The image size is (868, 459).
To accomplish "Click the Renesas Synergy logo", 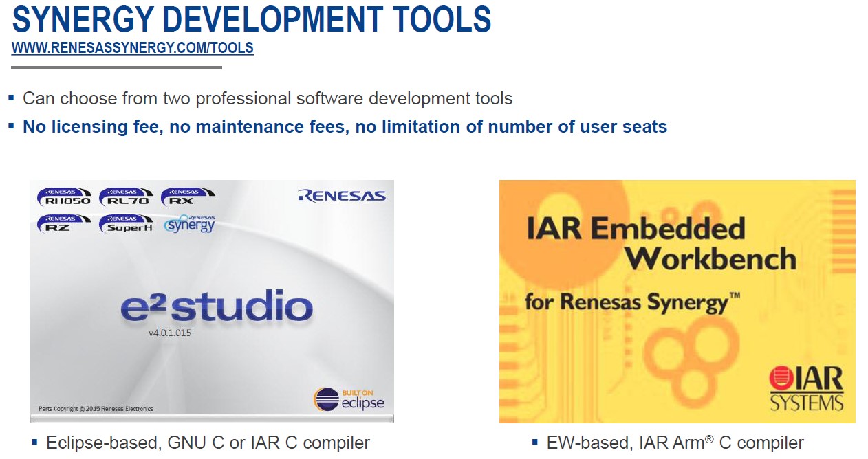I will click(189, 223).
